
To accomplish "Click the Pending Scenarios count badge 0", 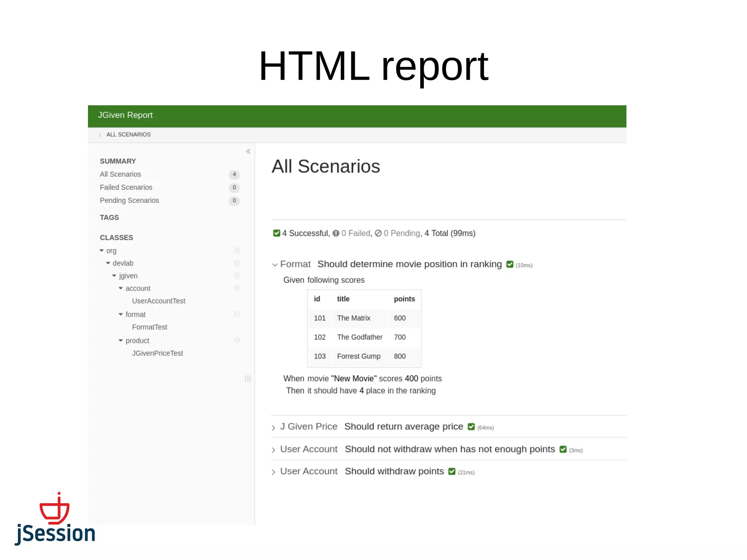I will click(x=234, y=201).
